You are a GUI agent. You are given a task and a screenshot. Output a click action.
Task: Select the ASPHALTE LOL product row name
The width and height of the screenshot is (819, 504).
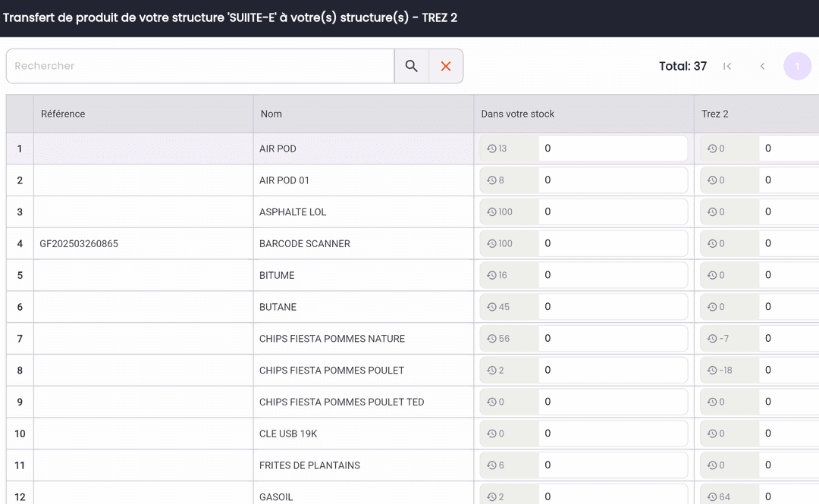pos(293,212)
